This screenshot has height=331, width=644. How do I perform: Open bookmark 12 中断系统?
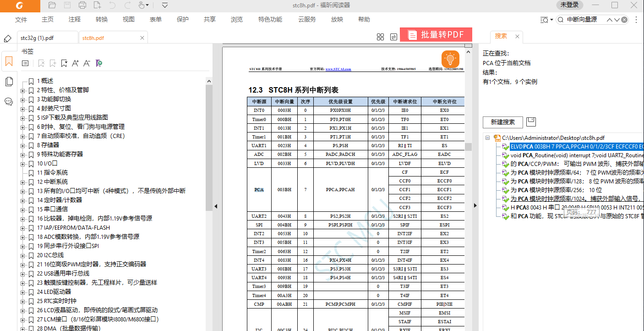pos(53,182)
